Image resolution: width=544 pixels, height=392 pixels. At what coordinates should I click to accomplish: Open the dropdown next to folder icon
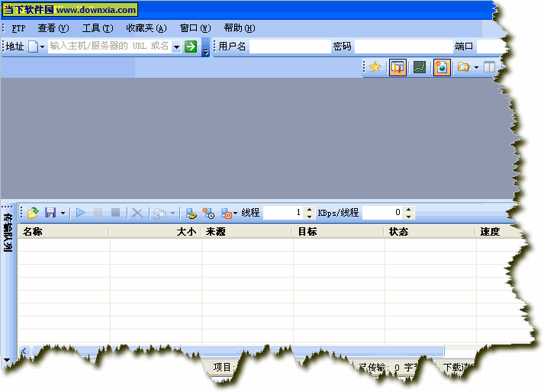[x=477, y=67]
